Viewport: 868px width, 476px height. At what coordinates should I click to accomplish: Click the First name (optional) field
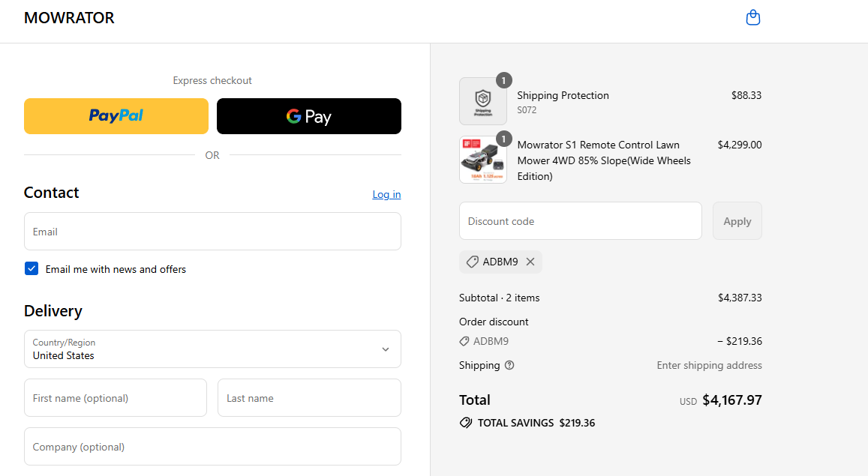click(115, 397)
